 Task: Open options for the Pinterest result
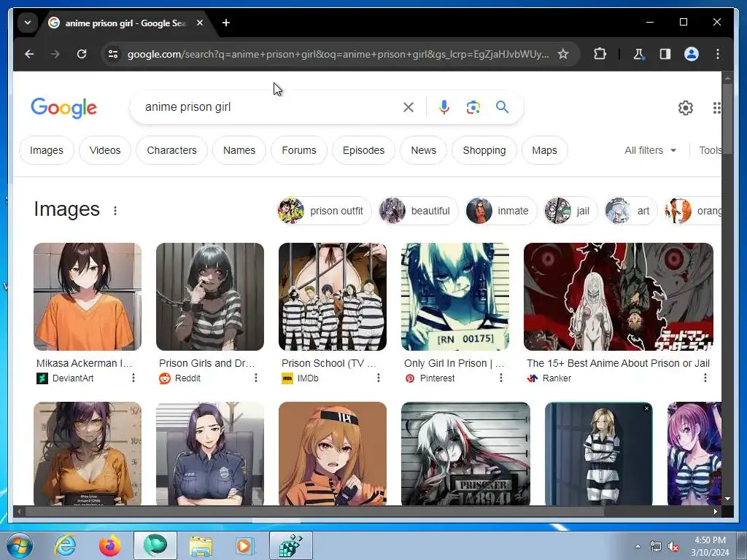500,378
